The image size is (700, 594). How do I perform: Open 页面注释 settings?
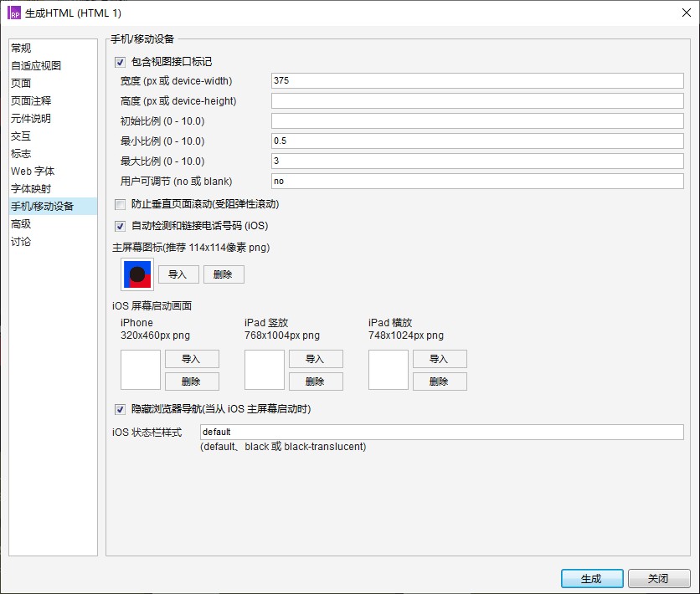pos(53,100)
